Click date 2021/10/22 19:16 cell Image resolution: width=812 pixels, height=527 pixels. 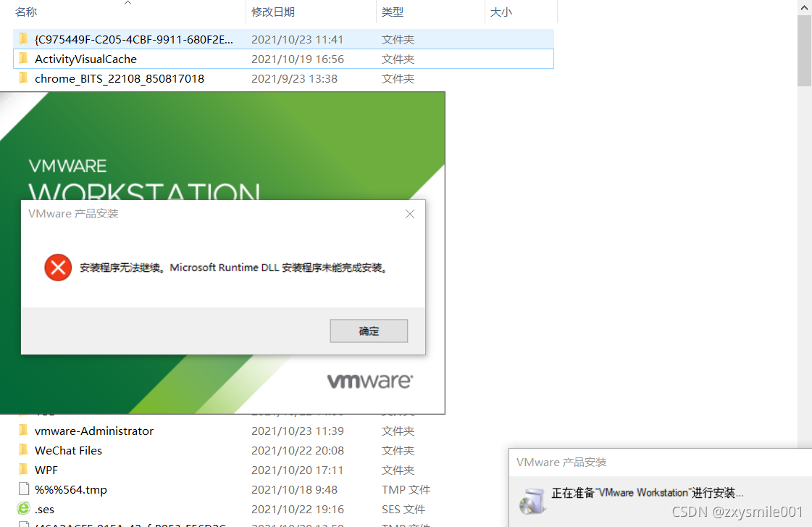(x=297, y=510)
